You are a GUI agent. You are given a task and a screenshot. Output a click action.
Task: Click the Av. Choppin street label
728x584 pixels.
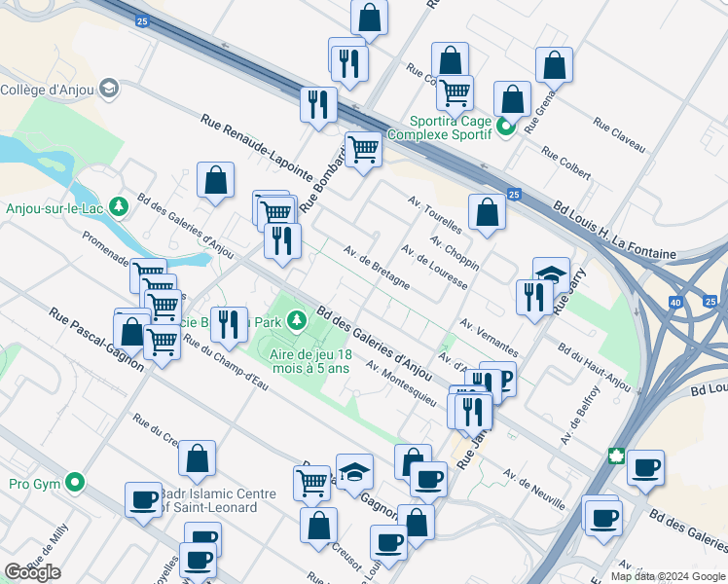pyautogui.click(x=455, y=253)
